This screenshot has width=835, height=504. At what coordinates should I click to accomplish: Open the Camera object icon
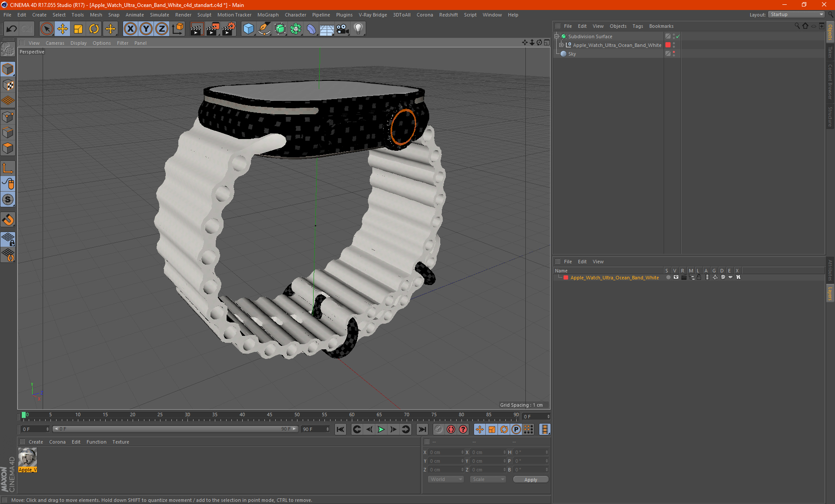(343, 29)
